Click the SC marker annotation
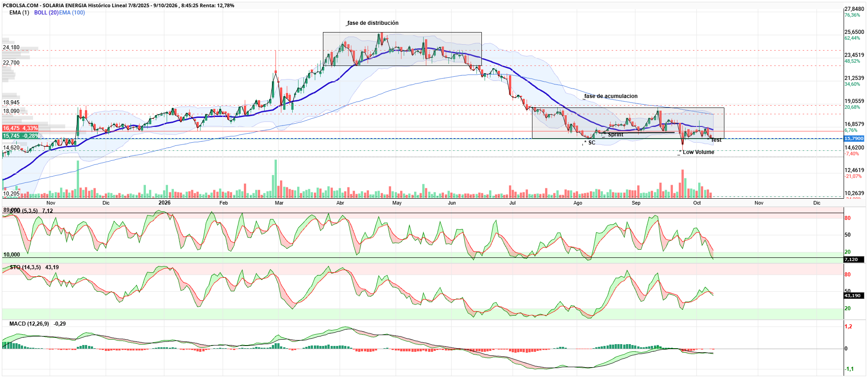Viewport: 868px width, 378px height. 590,143
